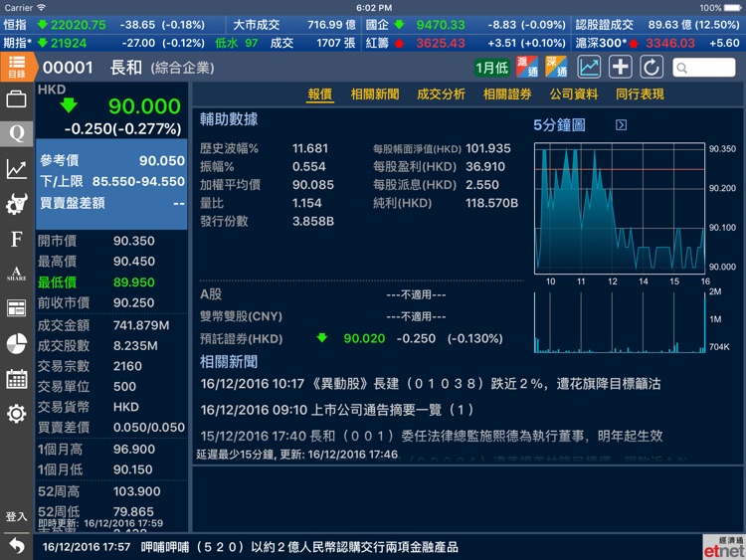Tap the back arrow icon at bottom left
The height and width of the screenshot is (560, 746).
coord(16,545)
